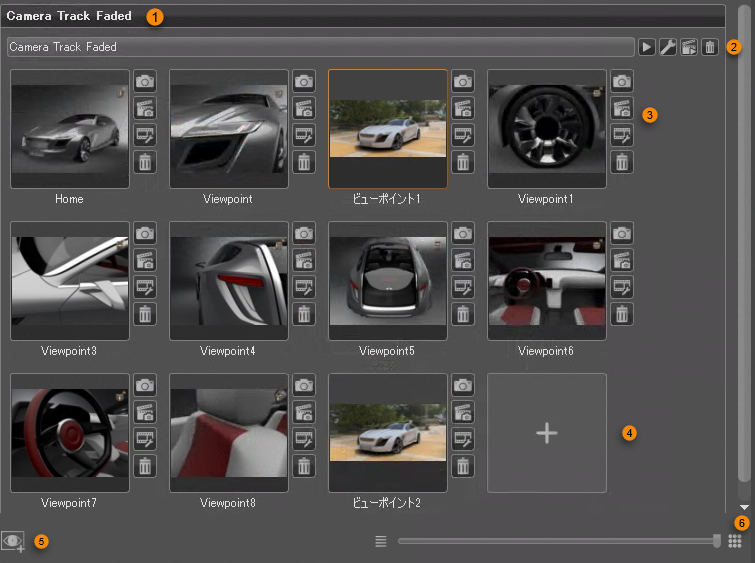Delete the Viewpoint6 viewpoint with trash icon

point(622,314)
